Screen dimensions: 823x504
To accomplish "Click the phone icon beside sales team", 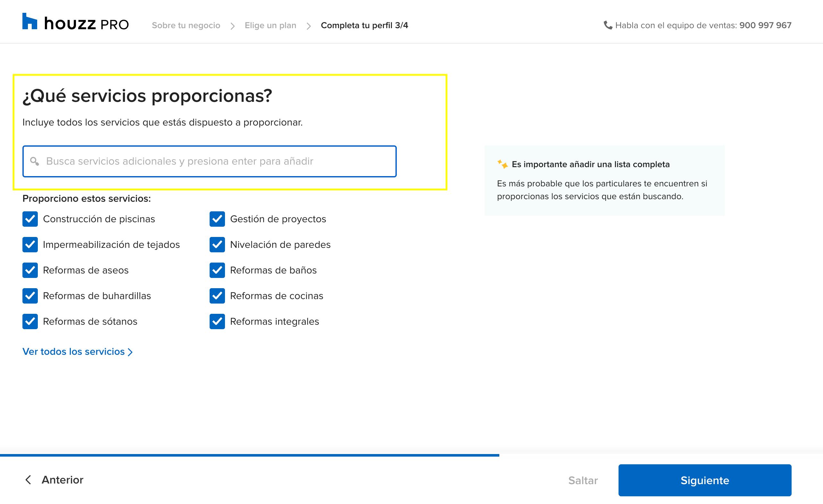I will tap(608, 25).
